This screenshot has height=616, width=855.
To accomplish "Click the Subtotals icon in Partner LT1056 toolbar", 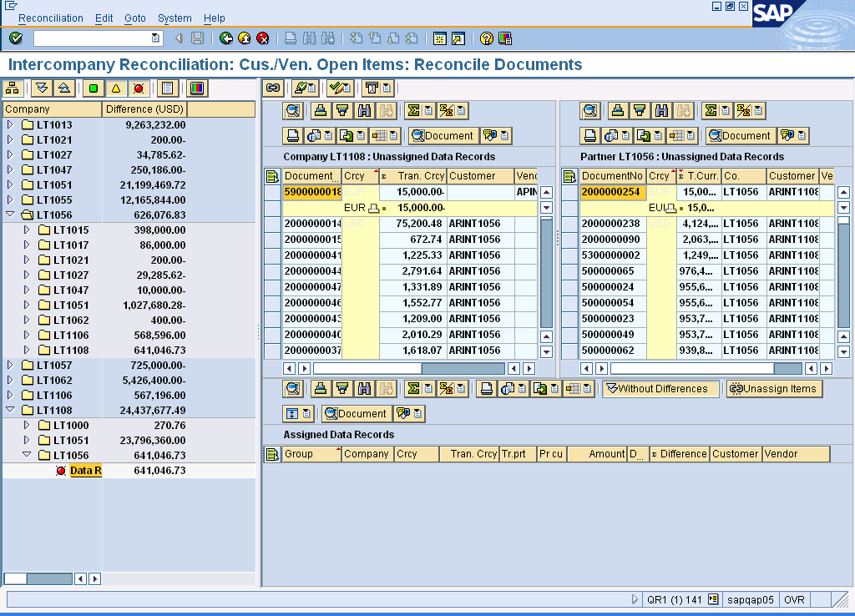I will click(743, 111).
